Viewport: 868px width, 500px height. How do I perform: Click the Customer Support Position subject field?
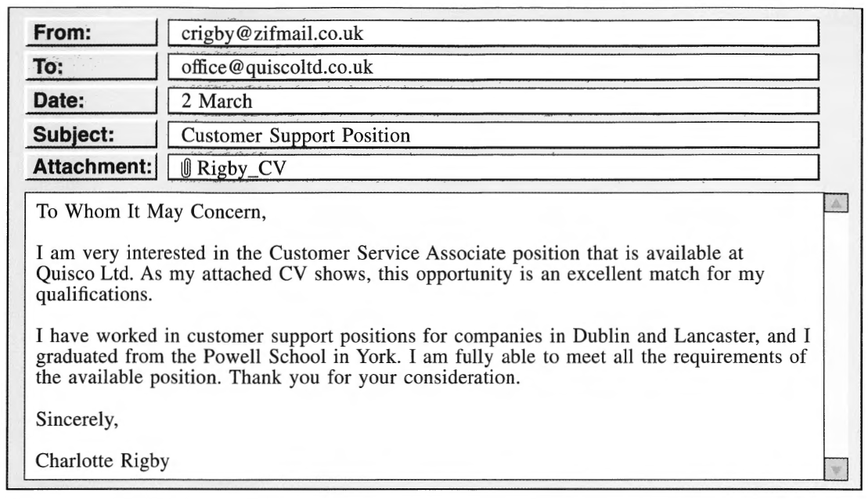(x=493, y=135)
